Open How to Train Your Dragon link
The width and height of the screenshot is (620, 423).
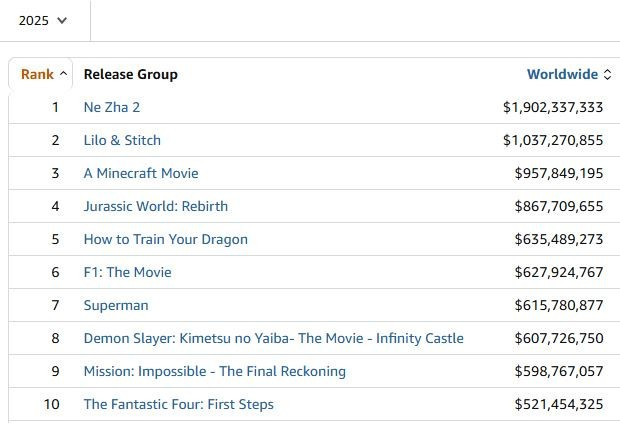(166, 239)
